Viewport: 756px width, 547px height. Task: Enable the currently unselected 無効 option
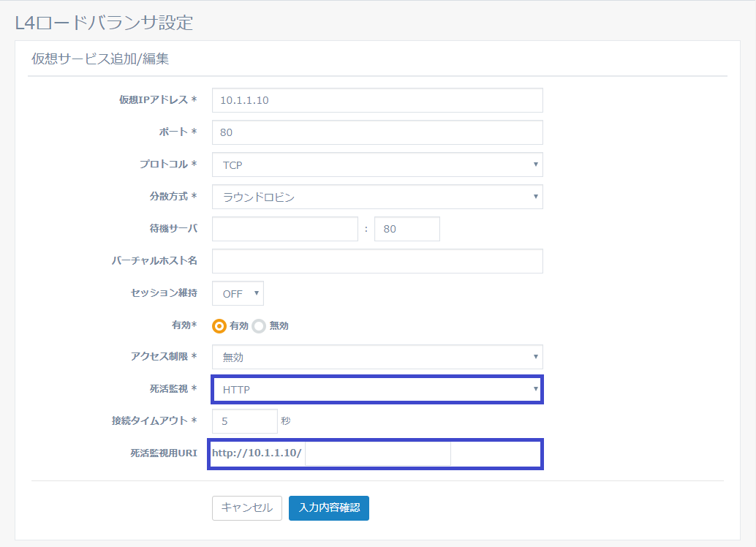pos(260,325)
